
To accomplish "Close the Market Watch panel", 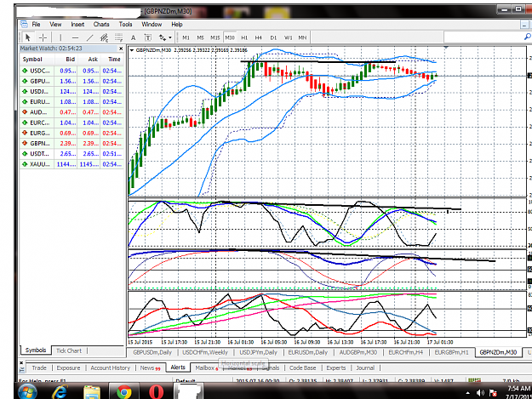I will click(121, 48).
